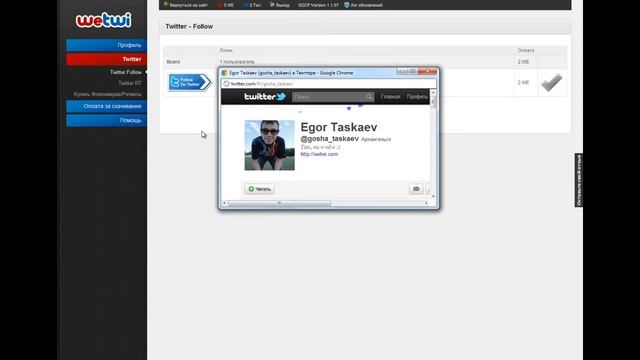
Task: Open the Помощь sidebar menu
Action: click(x=107, y=120)
